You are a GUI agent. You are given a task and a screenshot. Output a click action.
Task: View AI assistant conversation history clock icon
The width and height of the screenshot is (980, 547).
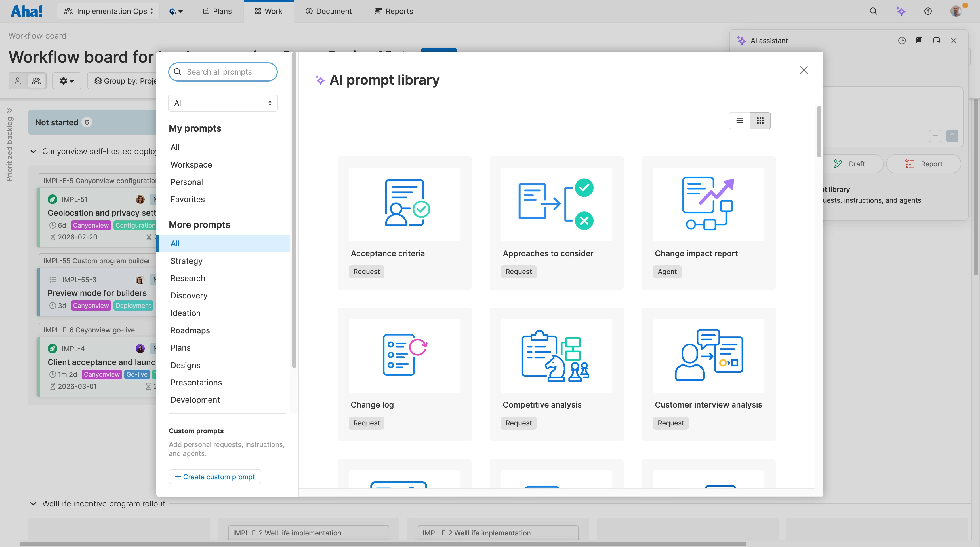(x=902, y=40)
